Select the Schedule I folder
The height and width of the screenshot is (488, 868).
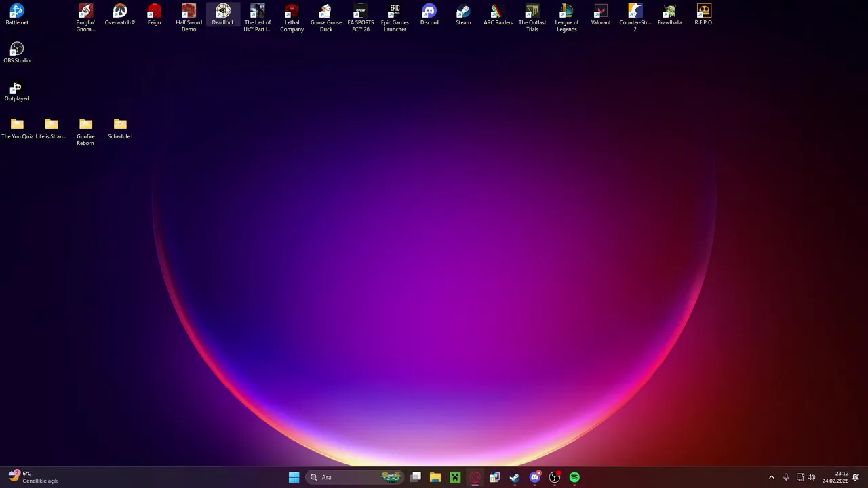pyautogui.click(x=120, y=129)
